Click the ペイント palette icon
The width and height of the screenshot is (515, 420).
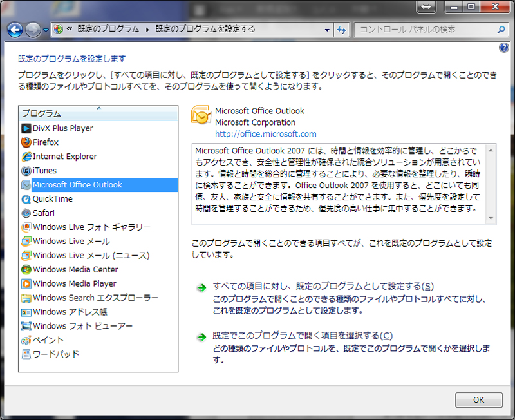[26, 340]
